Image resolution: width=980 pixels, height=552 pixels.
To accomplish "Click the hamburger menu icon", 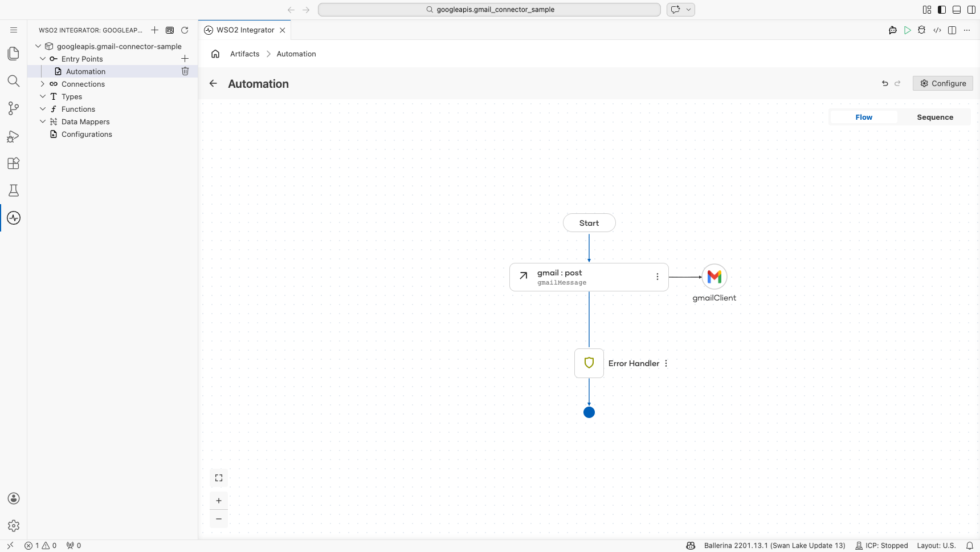I will (x=14, y=30).
